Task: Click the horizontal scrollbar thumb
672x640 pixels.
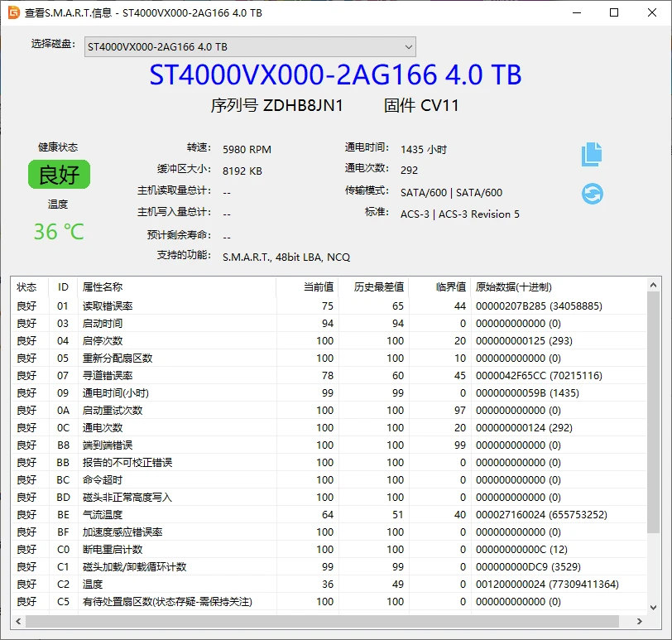Action: click(x=322, y=621)
